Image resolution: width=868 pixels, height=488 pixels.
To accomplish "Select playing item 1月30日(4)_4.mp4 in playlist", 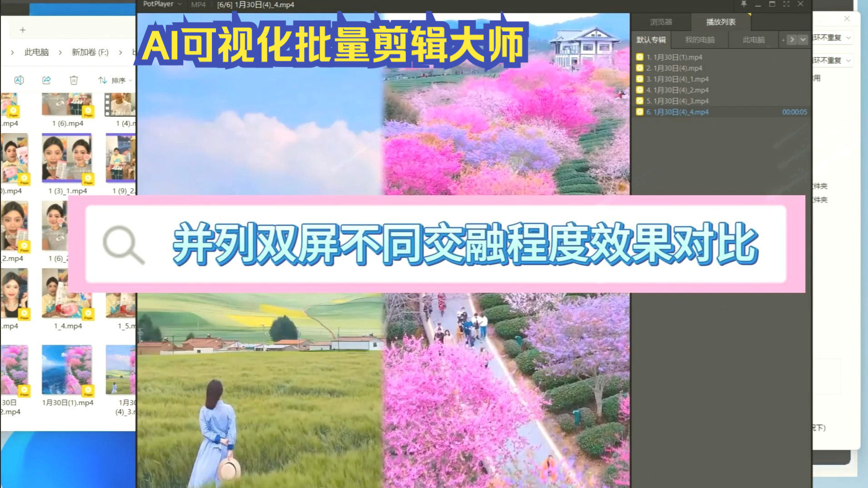I will click(721, 112).
